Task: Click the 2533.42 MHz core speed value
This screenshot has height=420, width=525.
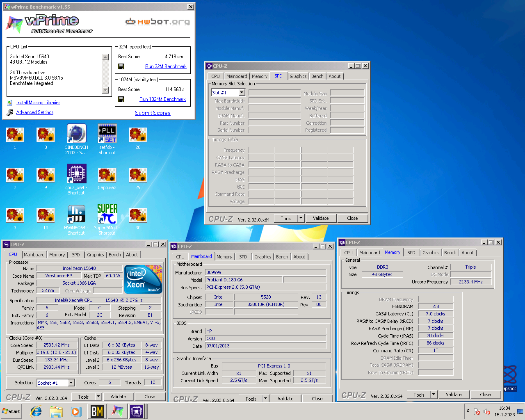Action: click(57, 345)
